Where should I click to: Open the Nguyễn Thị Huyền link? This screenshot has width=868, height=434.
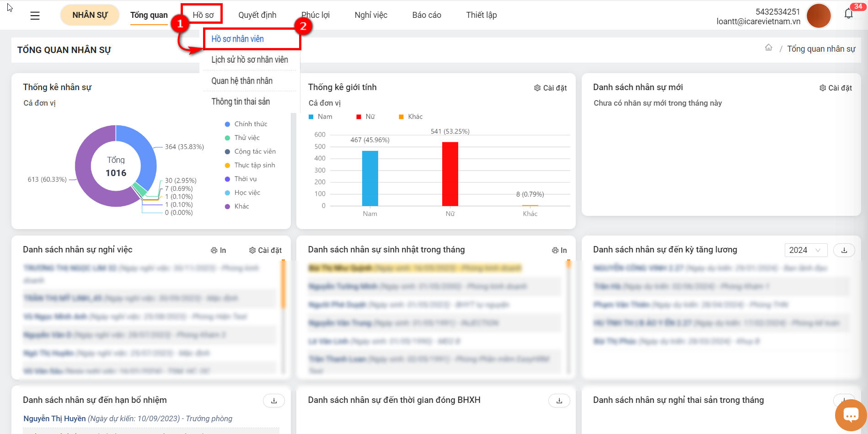(54, 418)
